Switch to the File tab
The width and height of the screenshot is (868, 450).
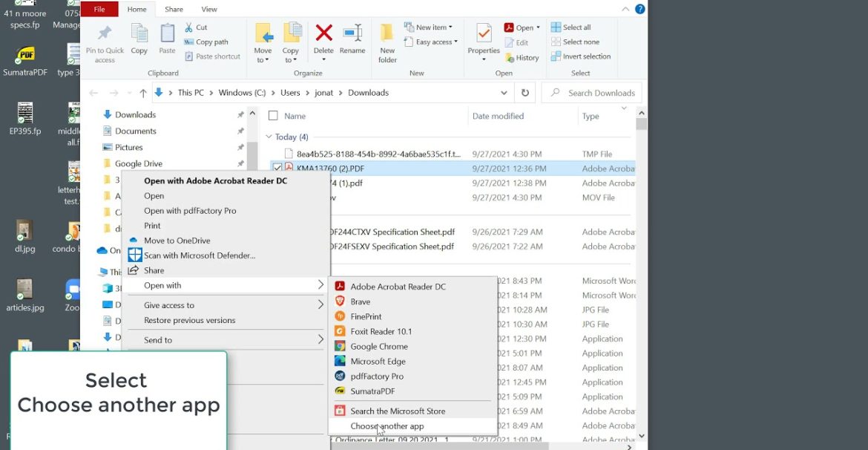tap(99, 9)
